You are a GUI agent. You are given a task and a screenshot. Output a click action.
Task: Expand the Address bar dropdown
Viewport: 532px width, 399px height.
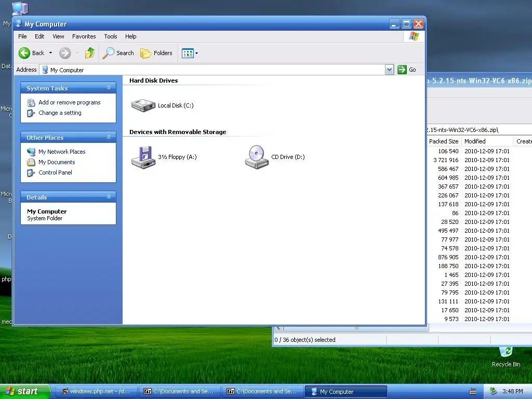[390, 70]
